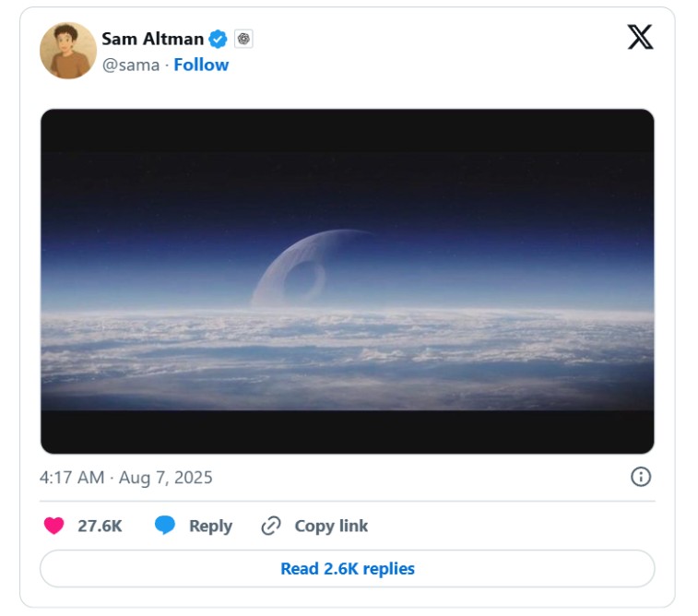Follow the @sama account

(x=201, y=65)
